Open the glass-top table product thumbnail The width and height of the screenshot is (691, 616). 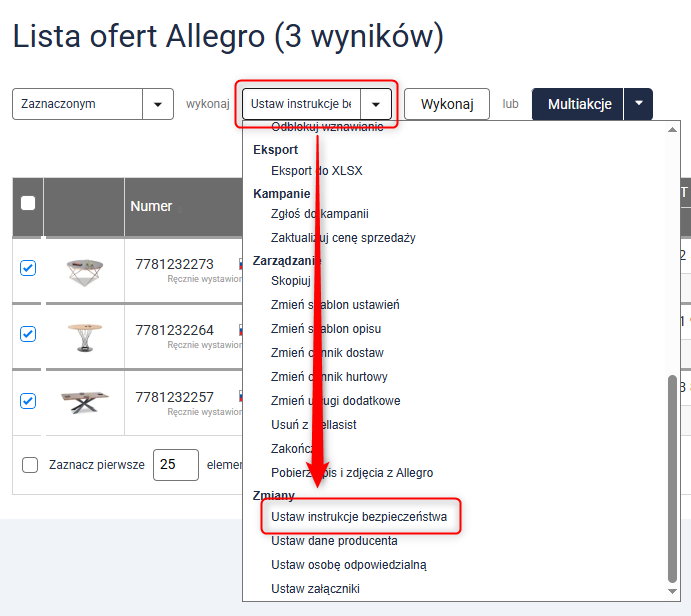click(x=84, y=270)
